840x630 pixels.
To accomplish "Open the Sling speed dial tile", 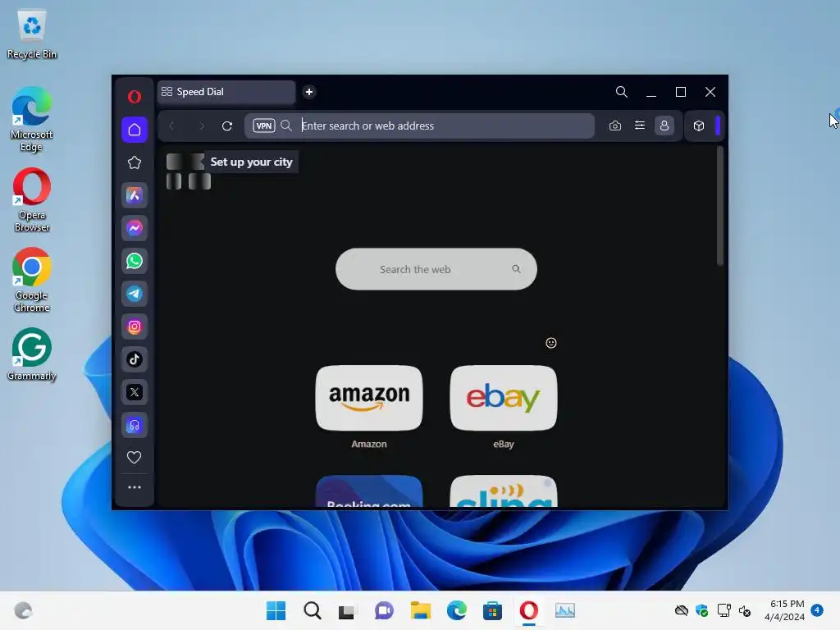I will (504, 491).
